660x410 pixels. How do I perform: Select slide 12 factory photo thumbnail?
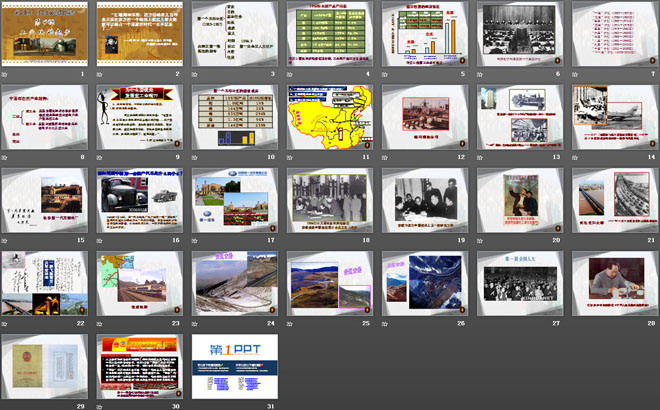tap(425, 117)
